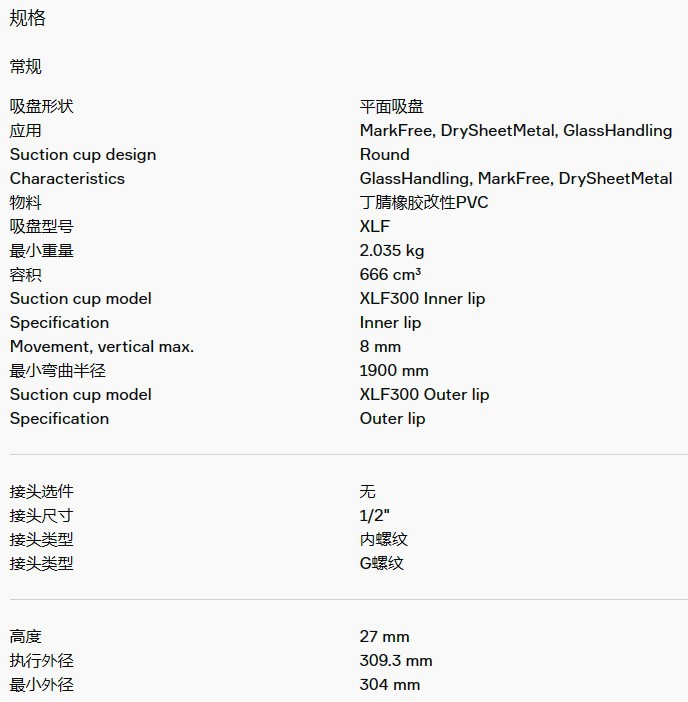688x702 pixels.
Task: Select the XLF300 Inner lip model value
Action: (422, 298)
